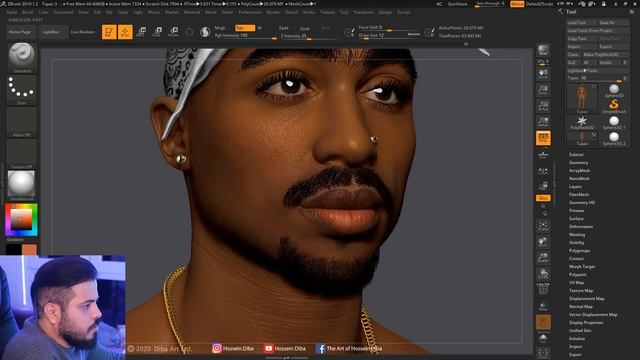Open the Material menu

click(x=192, y=12)
